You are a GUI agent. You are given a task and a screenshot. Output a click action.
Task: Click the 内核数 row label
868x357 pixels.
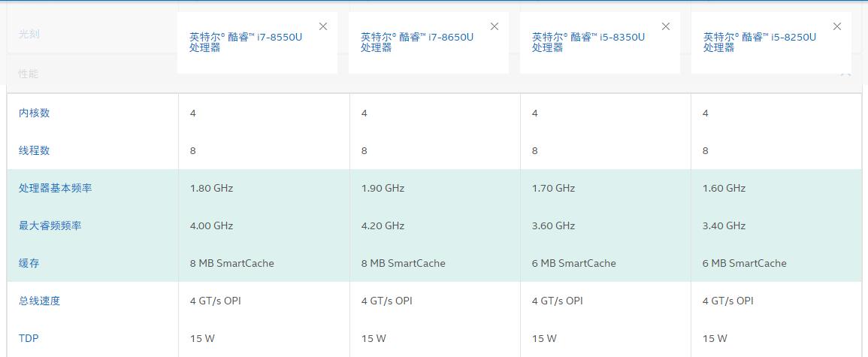pyautogui.click(x=35, y=113)
